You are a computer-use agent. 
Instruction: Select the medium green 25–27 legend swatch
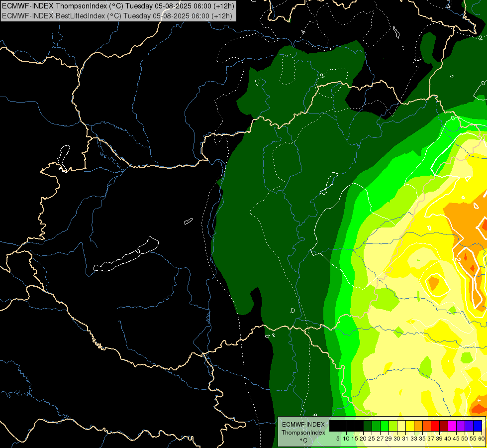pyautogui.click(x=376, y=426)
